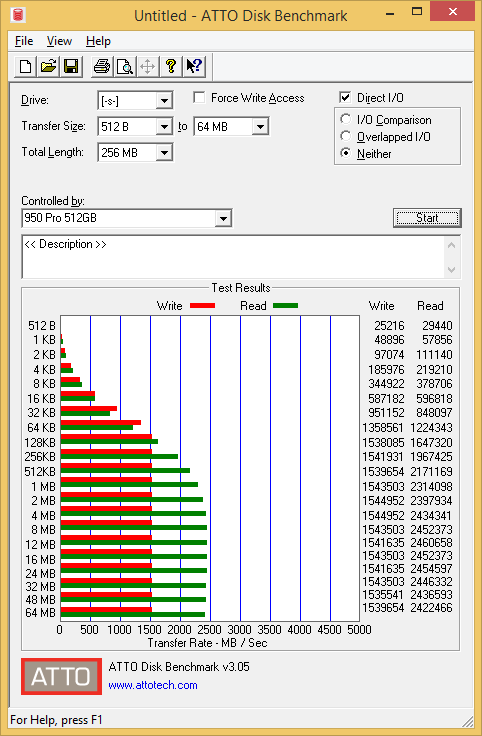Click write value 951152
The image size is (482, 736).
coord(386,413)
